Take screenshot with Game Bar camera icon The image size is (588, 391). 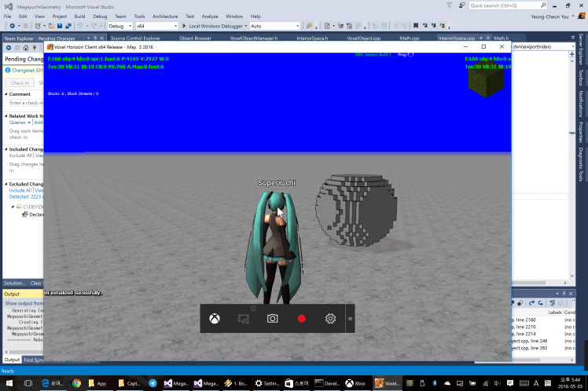(272, 319)
